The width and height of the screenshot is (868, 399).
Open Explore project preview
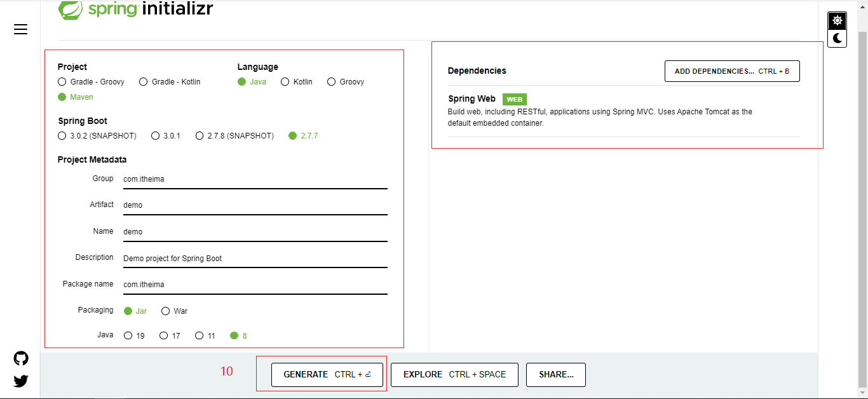[x=454, y=375]
